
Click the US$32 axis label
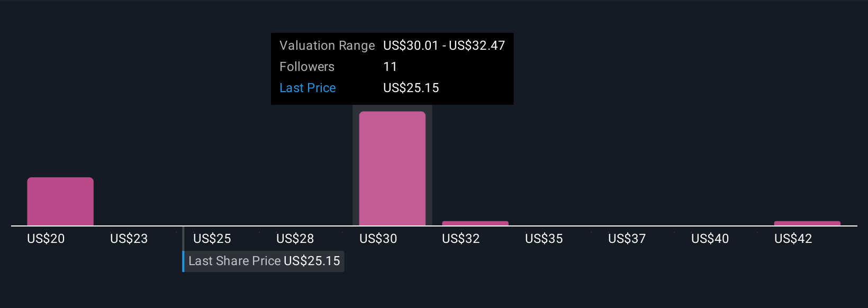point(461,239)
